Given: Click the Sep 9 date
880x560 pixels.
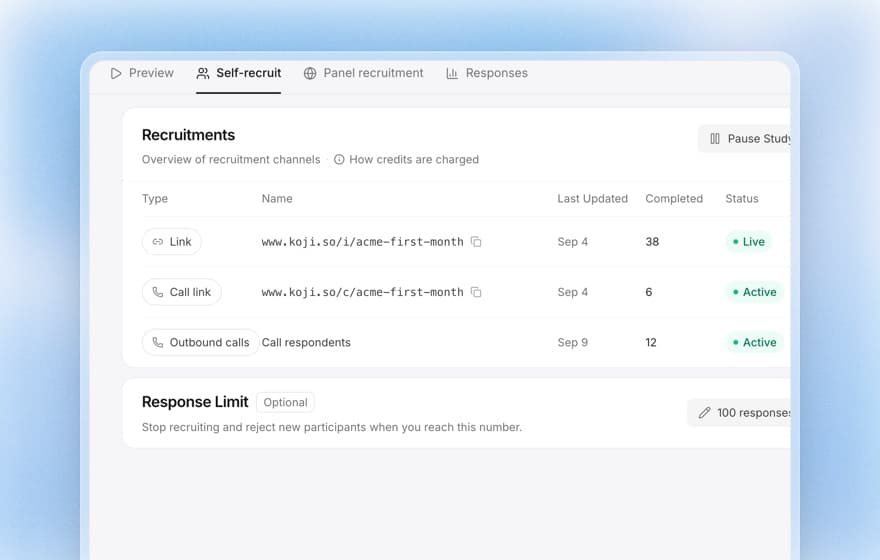Looking at the screenshot, I should [572, 342].
